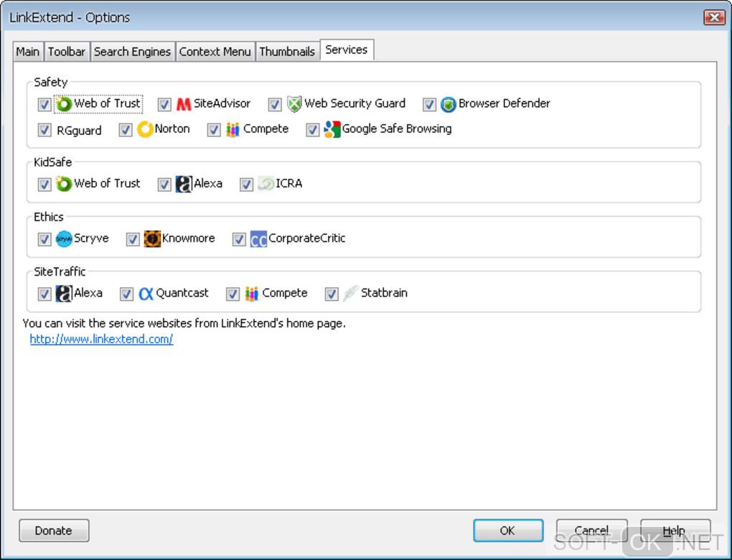Toggle the Norton checkbox
Screen dimensions: 732x560
125,130
